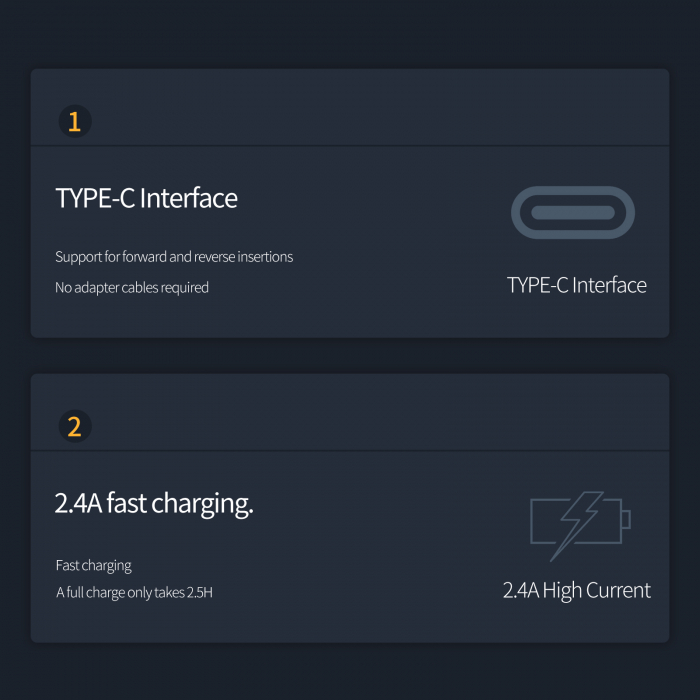Click the left edge of battery outline

[531, 521]
